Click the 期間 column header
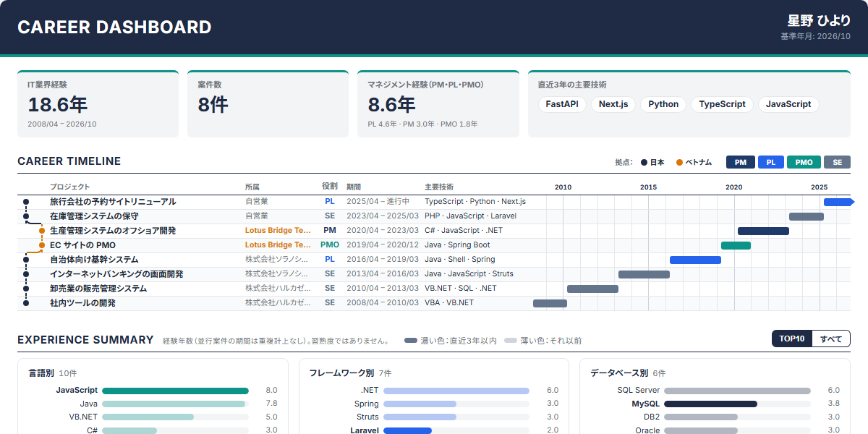868x434 pixels. point(354,187)
